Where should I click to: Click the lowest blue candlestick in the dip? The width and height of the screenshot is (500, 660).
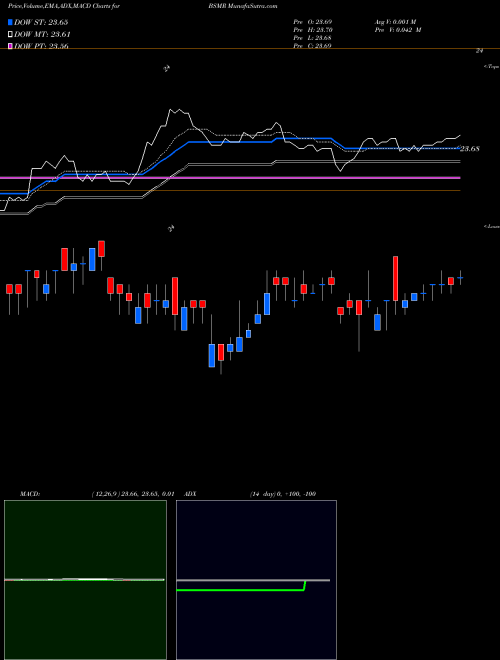pyautogui.click(x=212, y=355)
